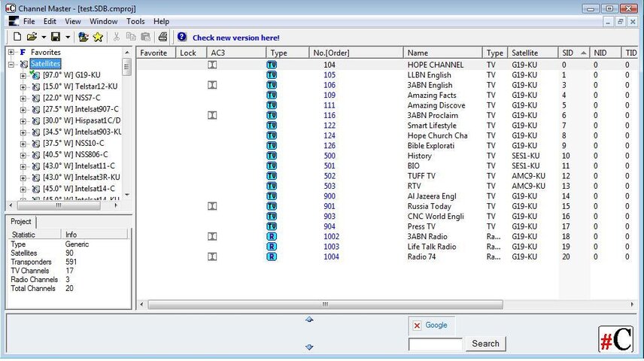Screen dimensions: 644x361
Task: Open dropdown arrow beside the save icon
Action: pos(68,38)
